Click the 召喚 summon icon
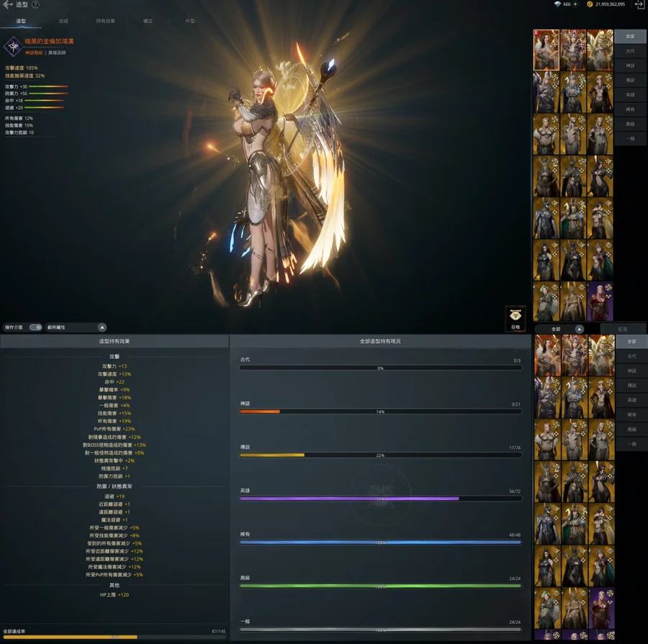 coord(516,318)
